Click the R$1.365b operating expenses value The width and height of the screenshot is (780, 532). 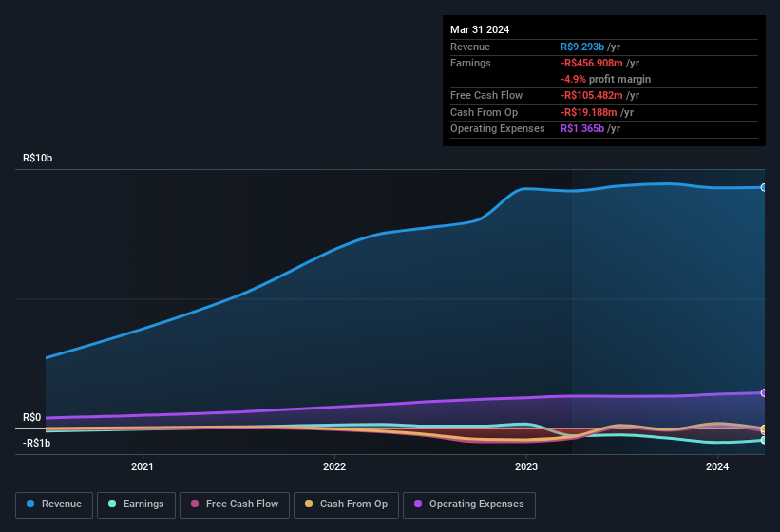point(582,128)
